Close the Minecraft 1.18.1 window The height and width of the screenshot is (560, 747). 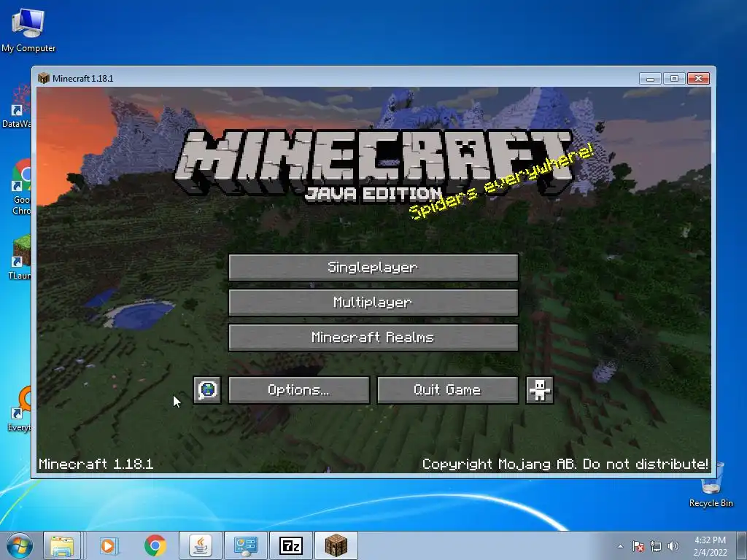pyautogui.click(x=698, y=78)
